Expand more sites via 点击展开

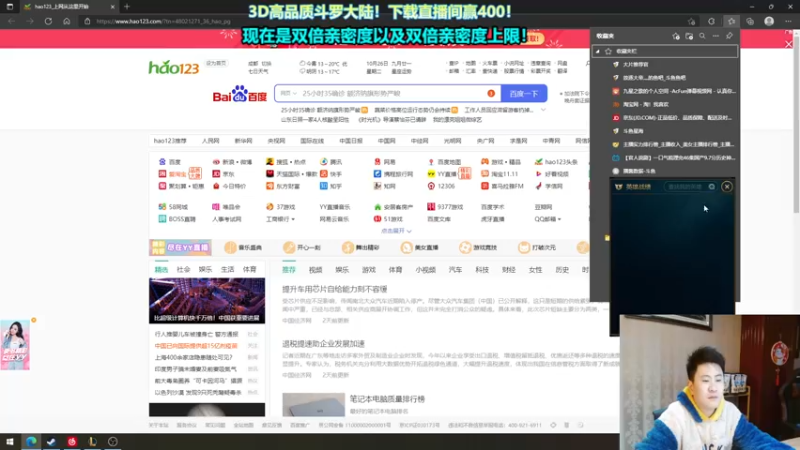(396, 231)
